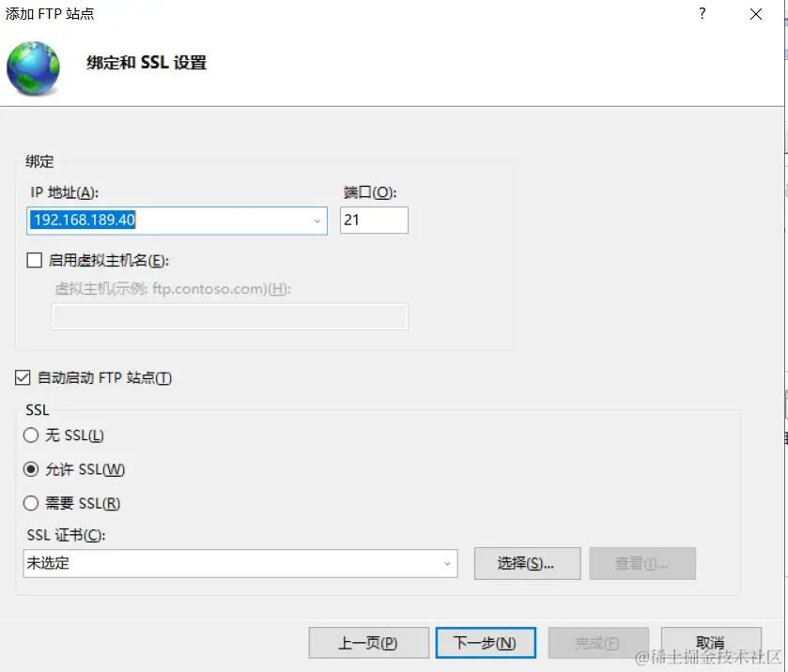The width and height of the screenshot is (788, 672).
Task: Click the IP 地址(A): label
Action: 64,192
